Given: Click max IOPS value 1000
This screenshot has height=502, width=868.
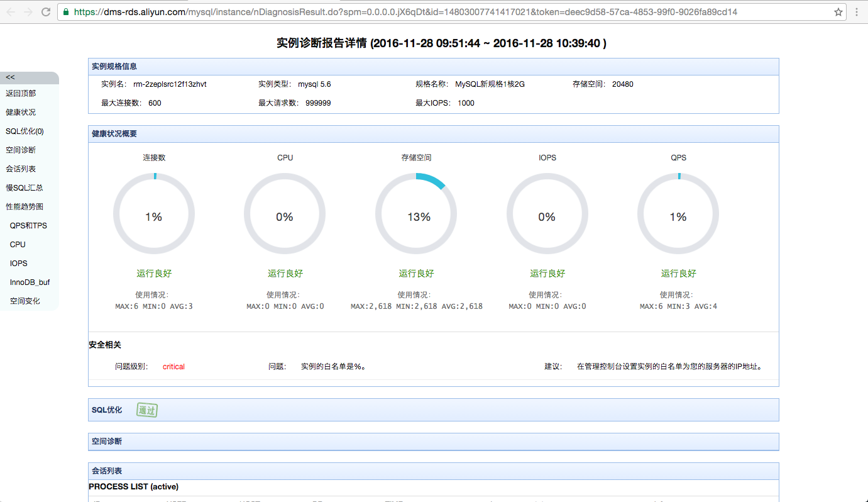Looking at the screenshot, I should point(466,103).
